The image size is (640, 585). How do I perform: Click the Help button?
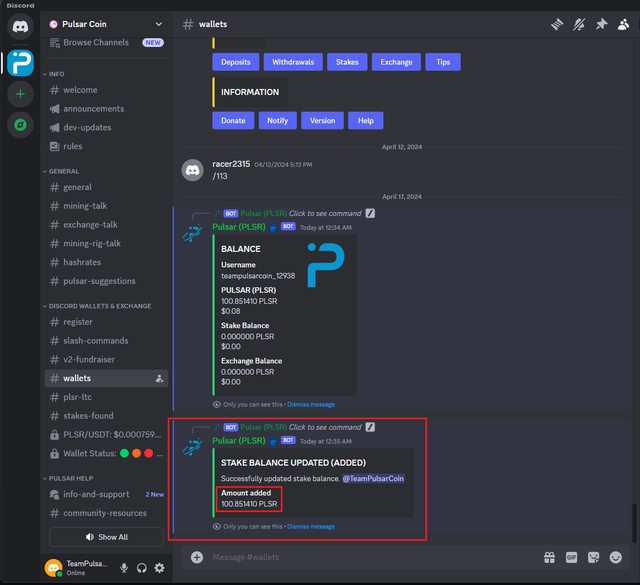coord(366,120)
